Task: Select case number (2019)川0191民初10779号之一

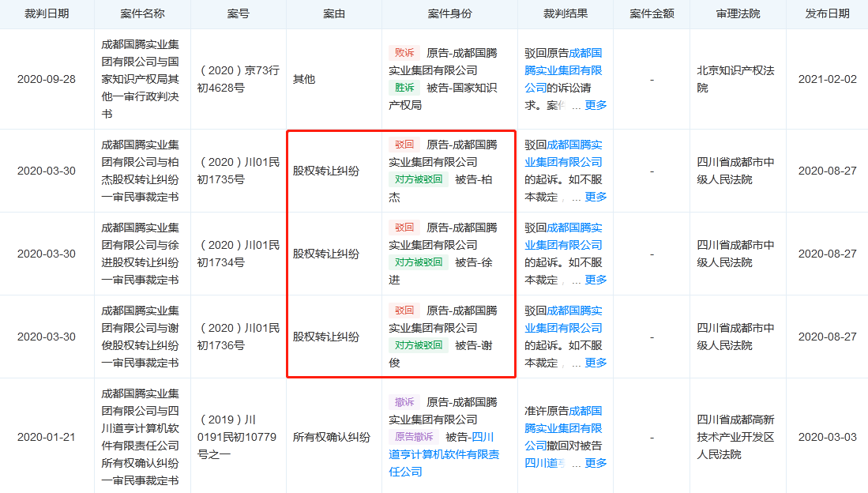Action: click(237, 437)
